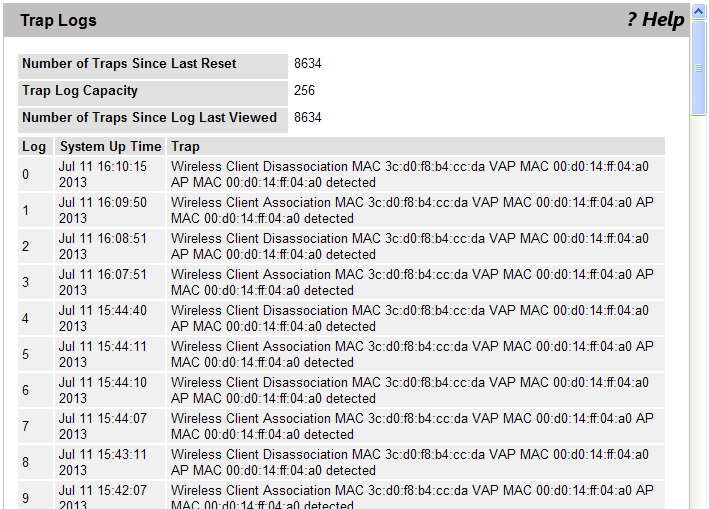The height and width of the screenshot is (509, 709).
Task: Click Number of Traps Since Log Last Viewed
Action: [x=149, y=118]
